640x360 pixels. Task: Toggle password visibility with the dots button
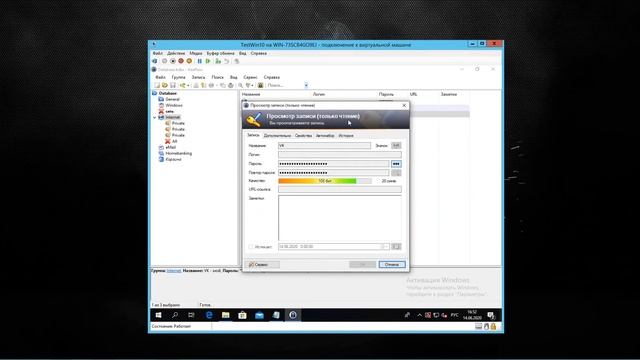click(x=396, y=164)
